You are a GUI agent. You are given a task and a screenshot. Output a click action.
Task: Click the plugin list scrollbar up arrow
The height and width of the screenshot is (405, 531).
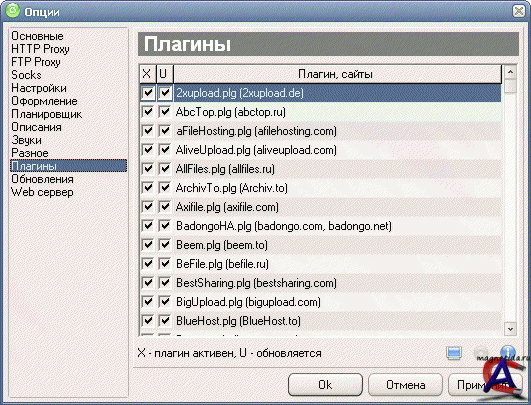510,72
